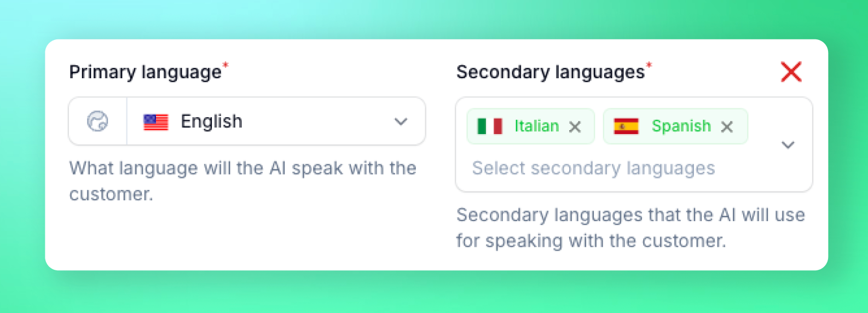
Task: Click the "Primary language" field label
Action: point(145,72)
